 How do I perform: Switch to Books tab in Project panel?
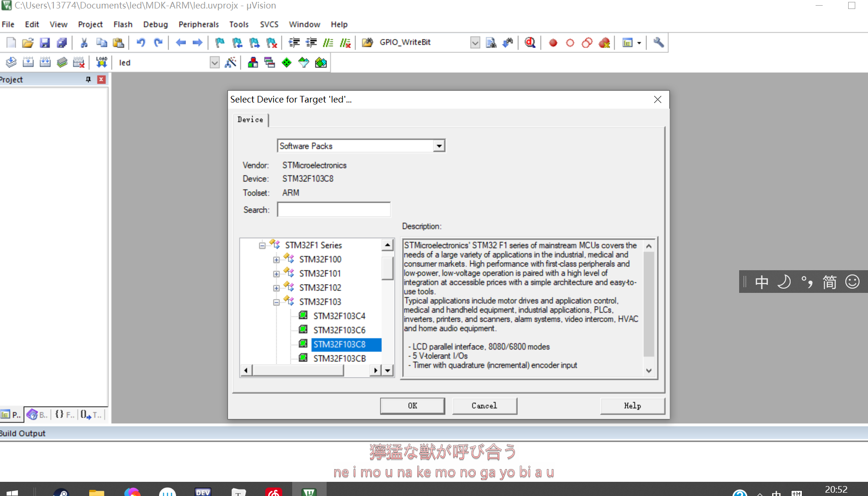click(38, 415)
